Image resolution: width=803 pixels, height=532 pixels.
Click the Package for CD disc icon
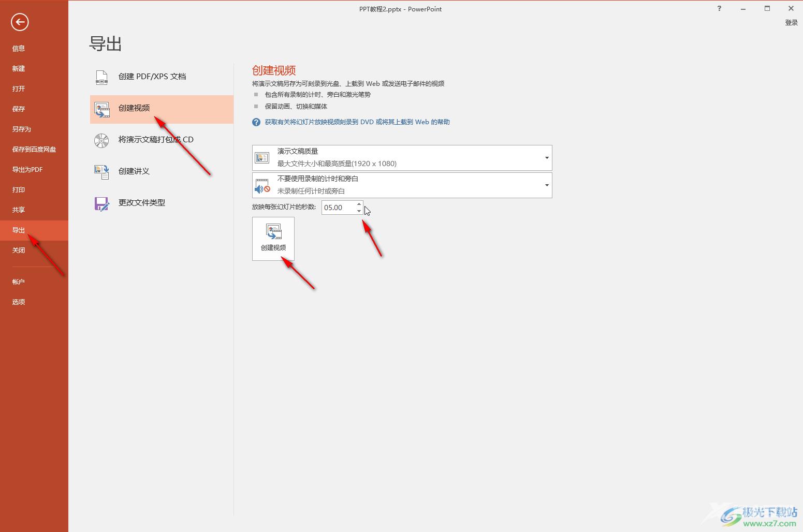(x=101, y=140)
